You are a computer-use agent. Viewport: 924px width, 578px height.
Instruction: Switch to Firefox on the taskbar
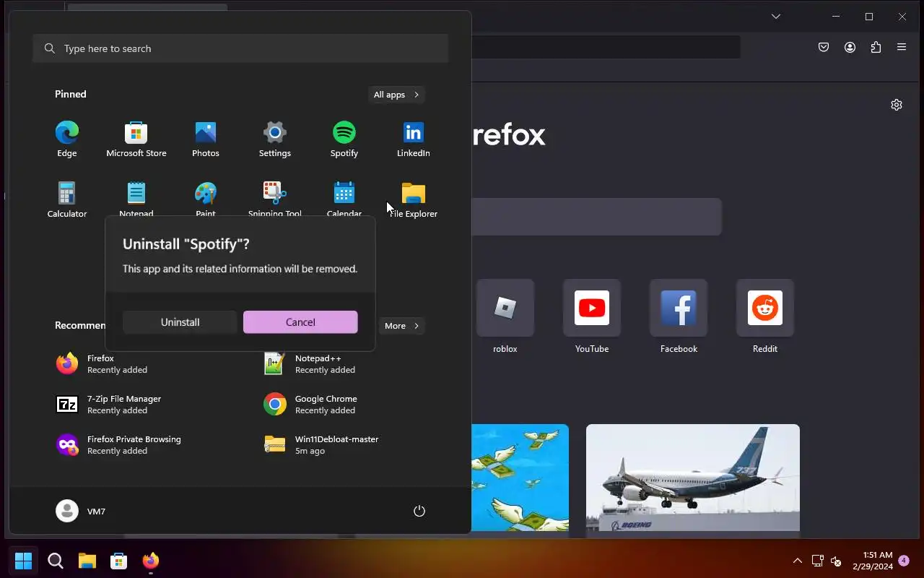point(151,561)
